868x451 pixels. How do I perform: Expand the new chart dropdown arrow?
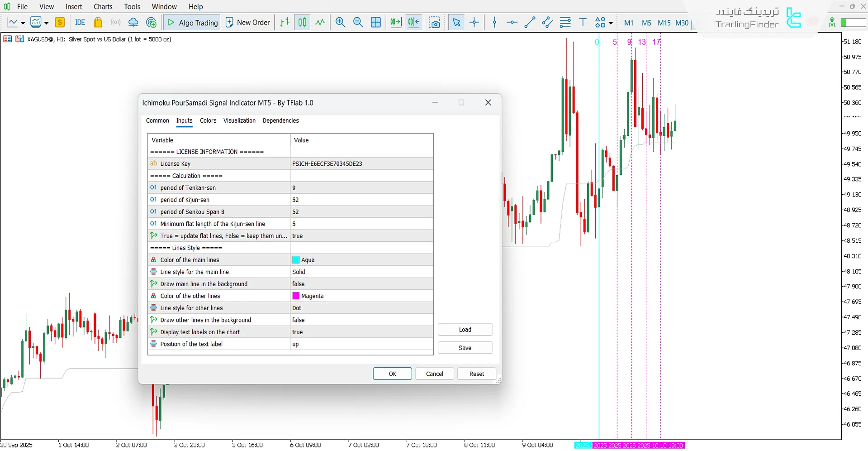tap(23, 23)
